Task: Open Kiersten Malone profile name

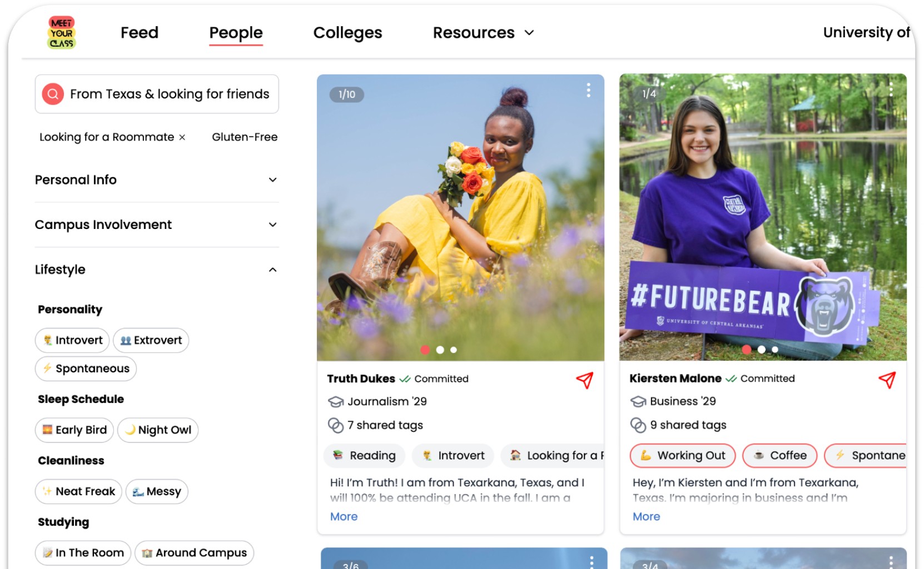Action: tap(675, 379)
